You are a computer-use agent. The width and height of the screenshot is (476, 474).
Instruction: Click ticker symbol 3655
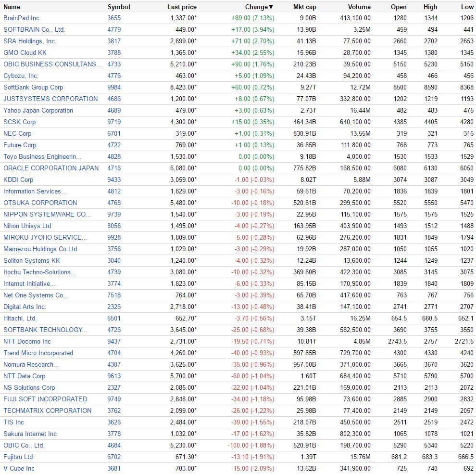coord(114,18)
